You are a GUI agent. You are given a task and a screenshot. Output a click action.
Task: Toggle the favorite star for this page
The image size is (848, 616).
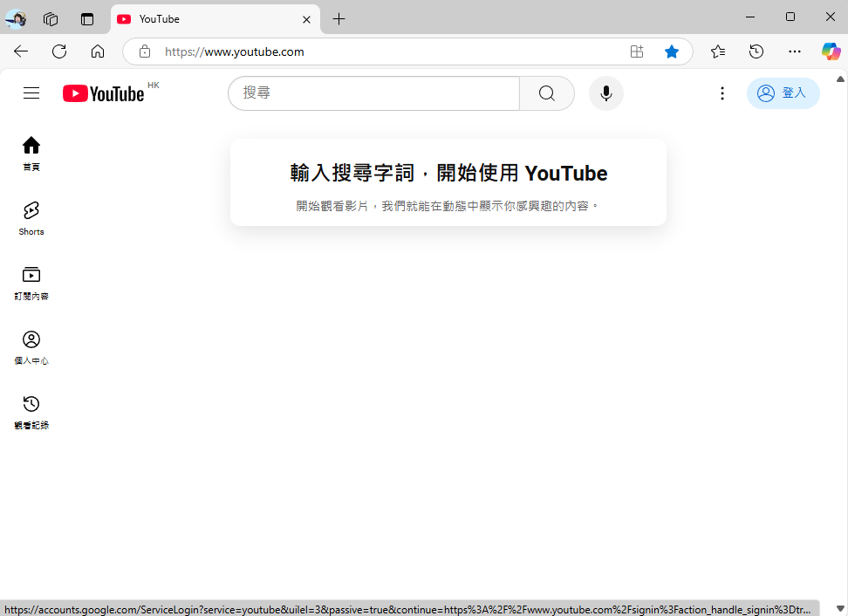coord(672,51)
